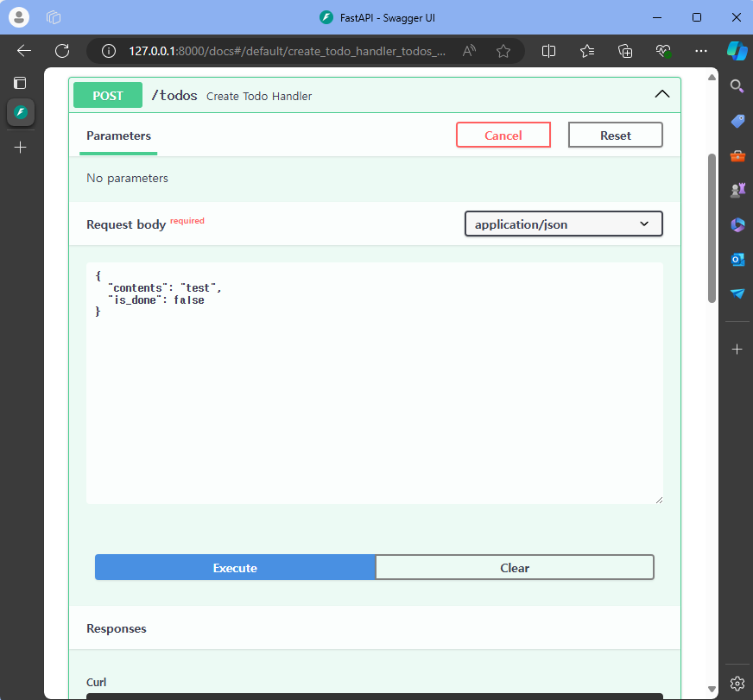
Task: Open Browser essentials heart icon
Action: pyautogui.click(x=663, y=51)
